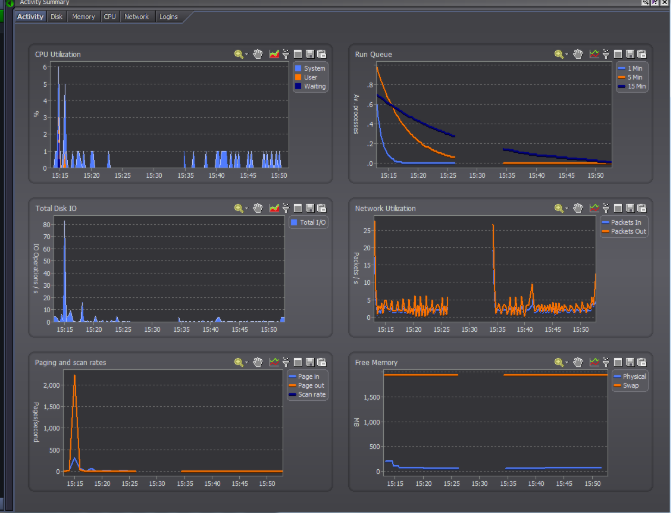Open the filter funnel in Network Utilization panel
Image resolution: width=671 pixels, height=513 pixels.
click(605, 208)
